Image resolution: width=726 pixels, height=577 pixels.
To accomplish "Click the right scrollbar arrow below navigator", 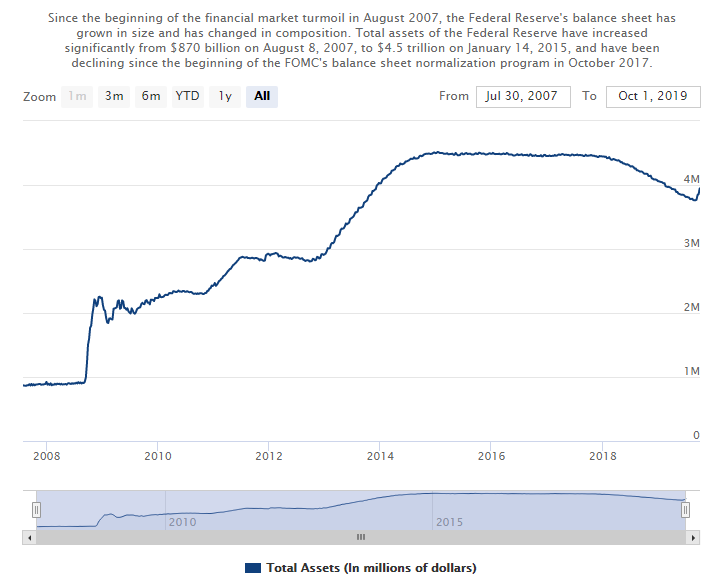I will (694, 537).
